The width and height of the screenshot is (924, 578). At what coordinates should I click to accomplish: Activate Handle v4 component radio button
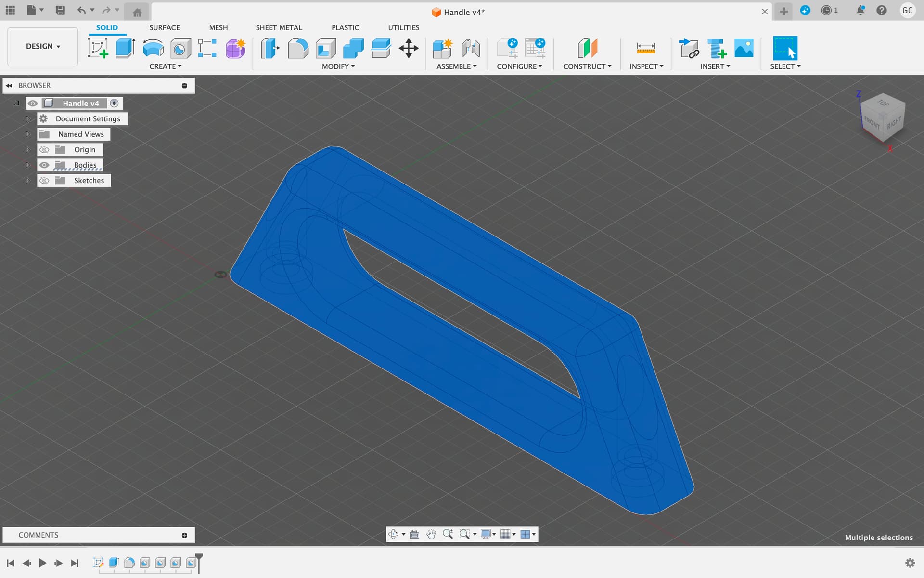click(114, 103)
